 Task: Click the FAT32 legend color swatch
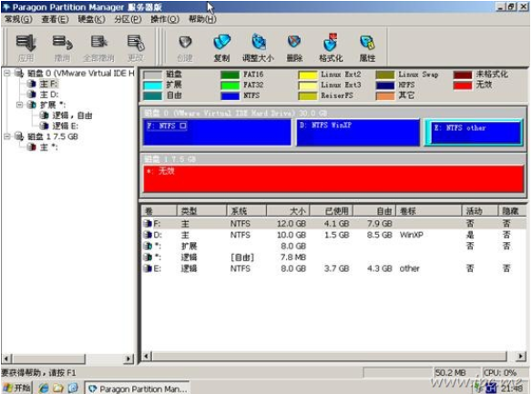[x=230, y=86]
